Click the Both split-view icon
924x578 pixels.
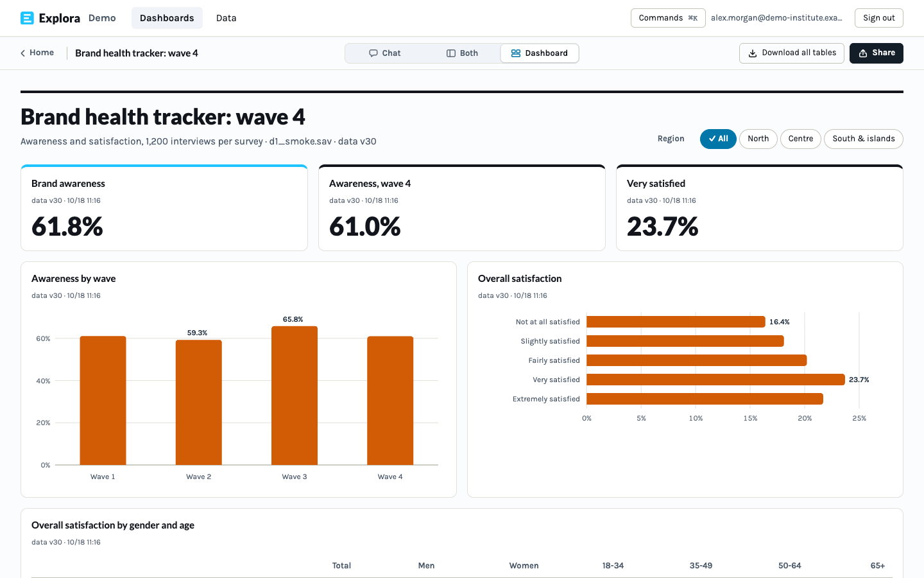pyautogui.click(x=451, y=53)
